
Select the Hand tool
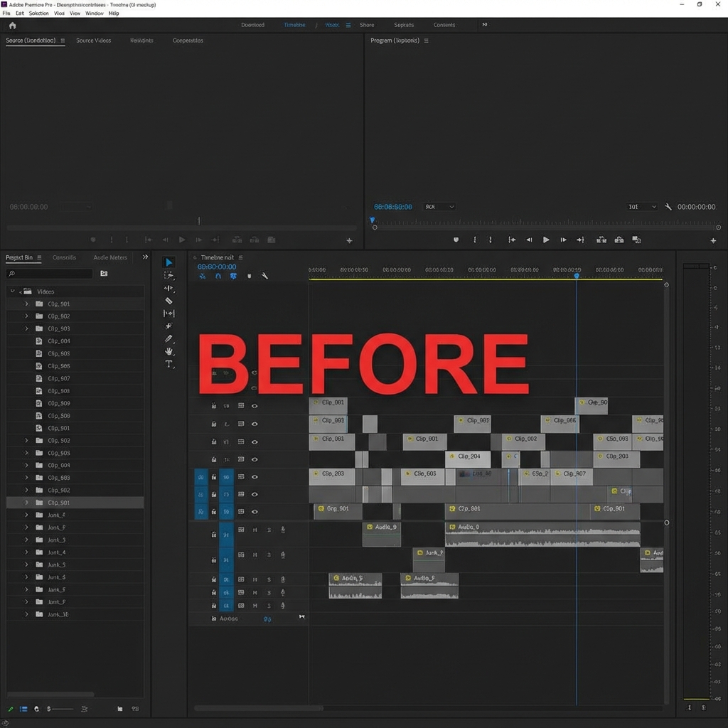pyautogui.click(x=168, y=350)
